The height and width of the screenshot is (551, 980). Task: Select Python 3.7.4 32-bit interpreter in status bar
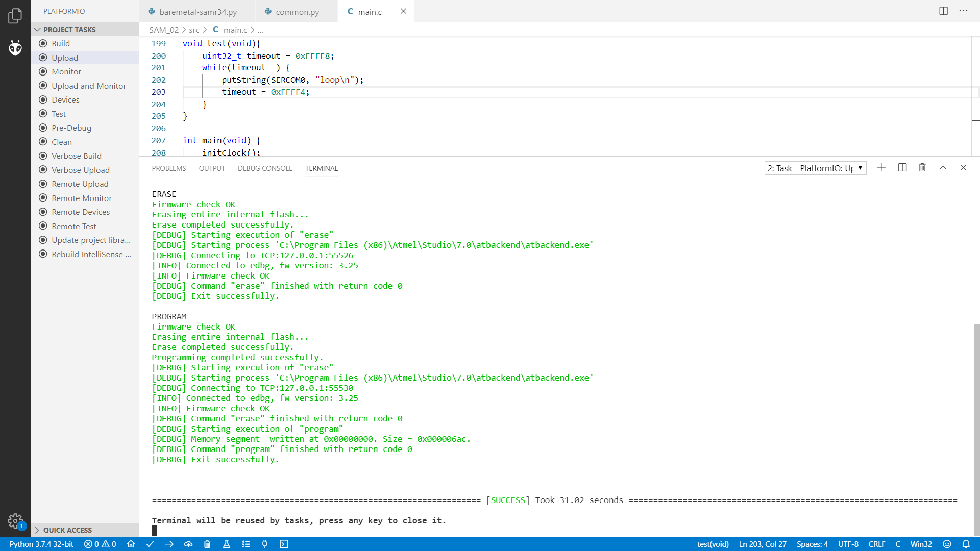coord(41,544)
